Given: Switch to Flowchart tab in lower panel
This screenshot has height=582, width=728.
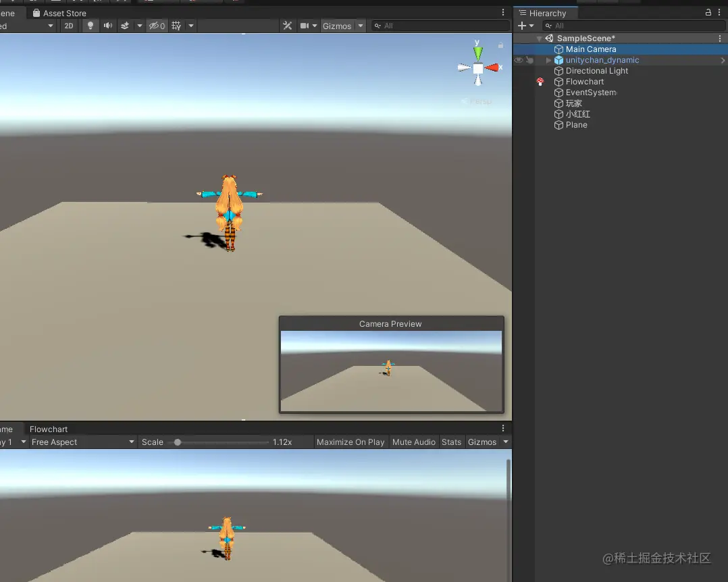Looking at the screenshot, I should click(49, 429).
